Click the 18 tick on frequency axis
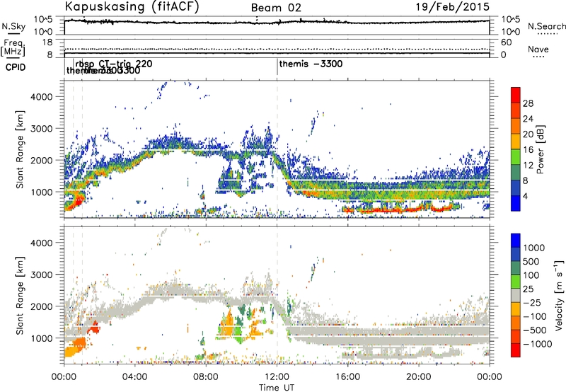This screenshot has width=566, height=392. pos(47,42)
